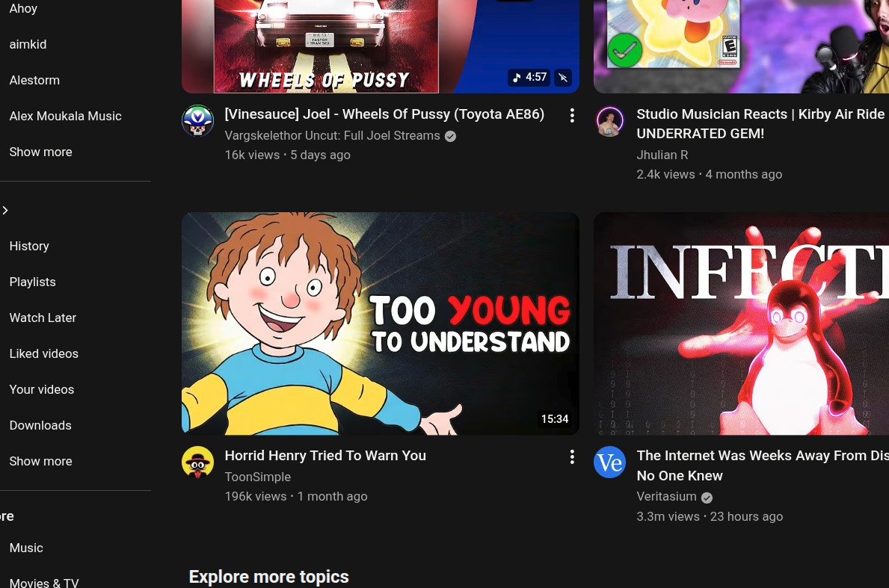Open the Horrid Henry Tried To Warn You title
This screenshot has width=889, height=588.
pyautogui.click(x=325, y=456)
